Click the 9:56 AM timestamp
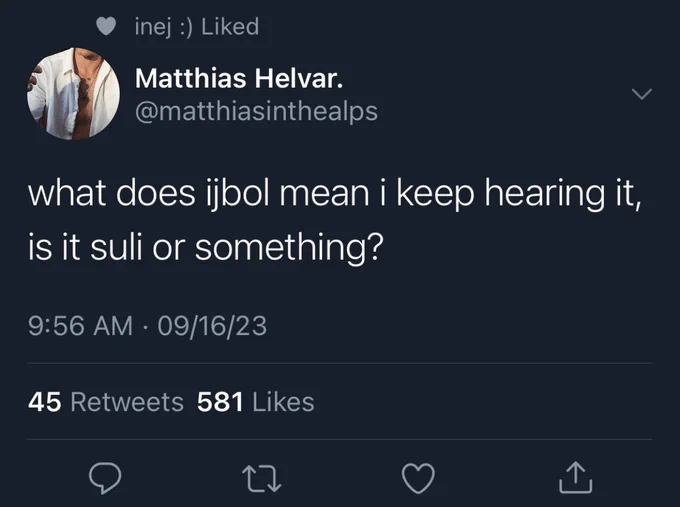680x507 pixels. tap(80, 326)
